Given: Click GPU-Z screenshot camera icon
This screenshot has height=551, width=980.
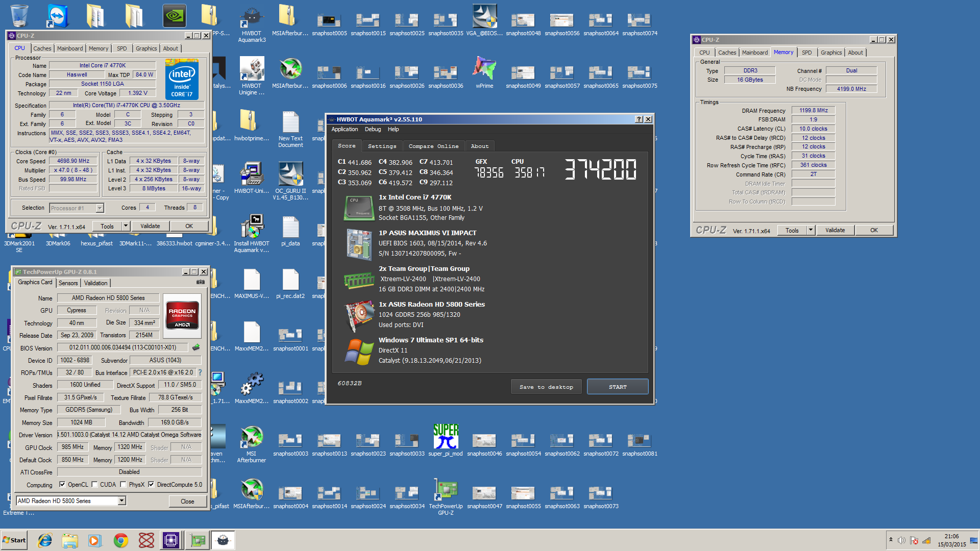Looking at the screenshot, I should [201, 282].
